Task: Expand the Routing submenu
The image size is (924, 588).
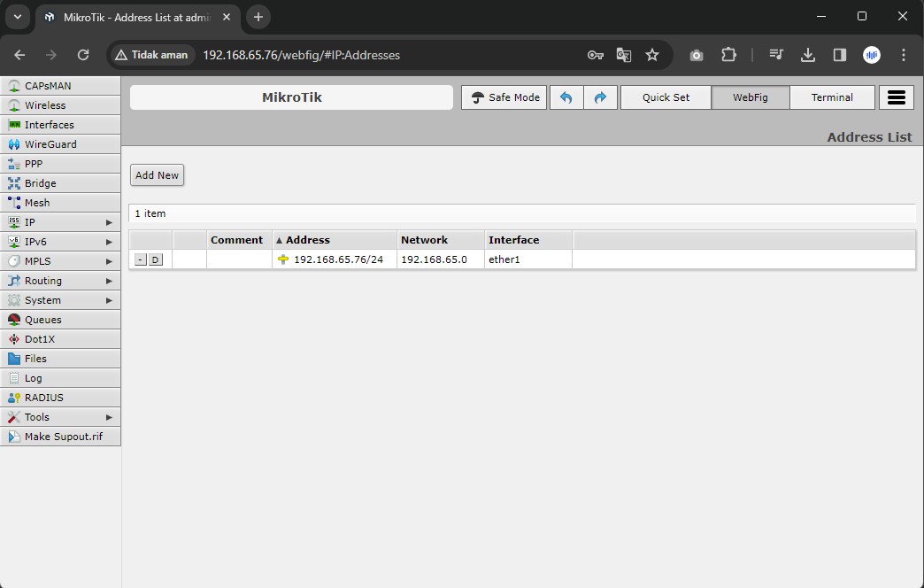Action: (60, 281)
